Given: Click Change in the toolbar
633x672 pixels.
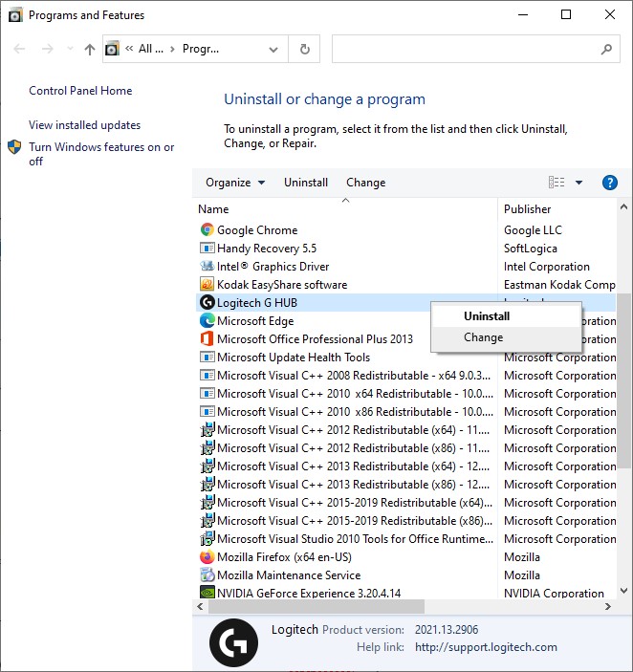Looking at the screenshot, I should [365, 183].
